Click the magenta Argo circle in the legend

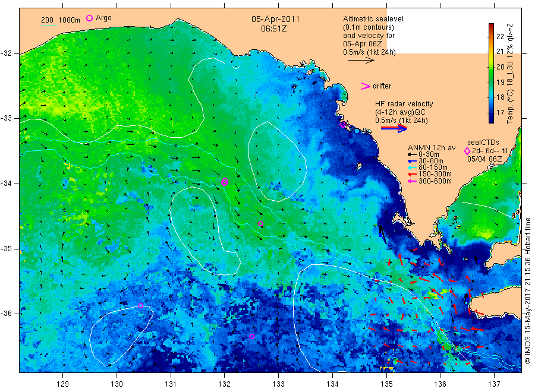click(x=89, y=18)
